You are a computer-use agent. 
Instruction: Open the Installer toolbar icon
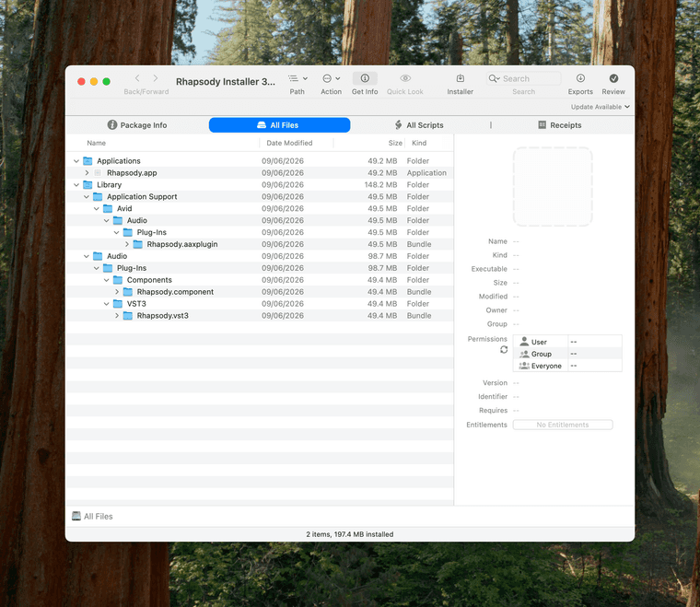coord(461,78)
